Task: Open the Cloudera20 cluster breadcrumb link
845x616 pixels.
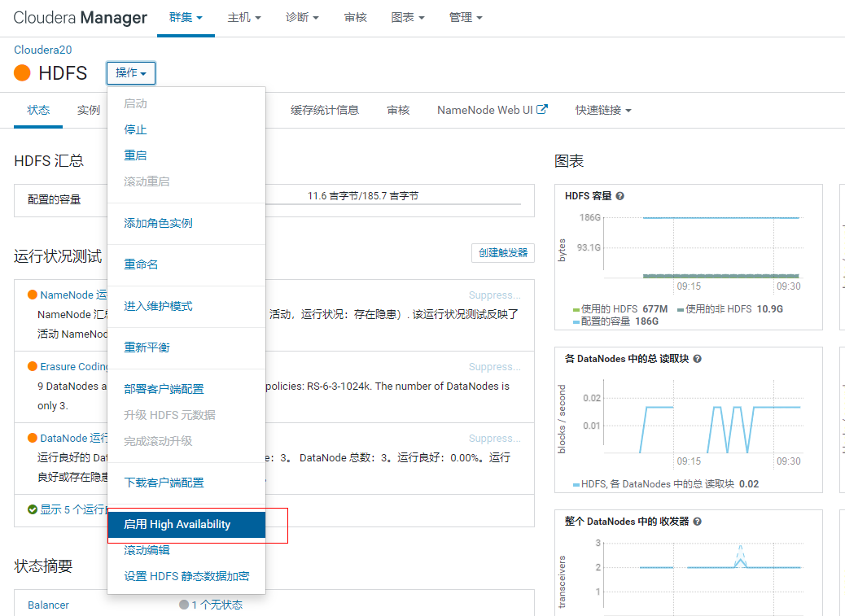Action: click(43, 50)
